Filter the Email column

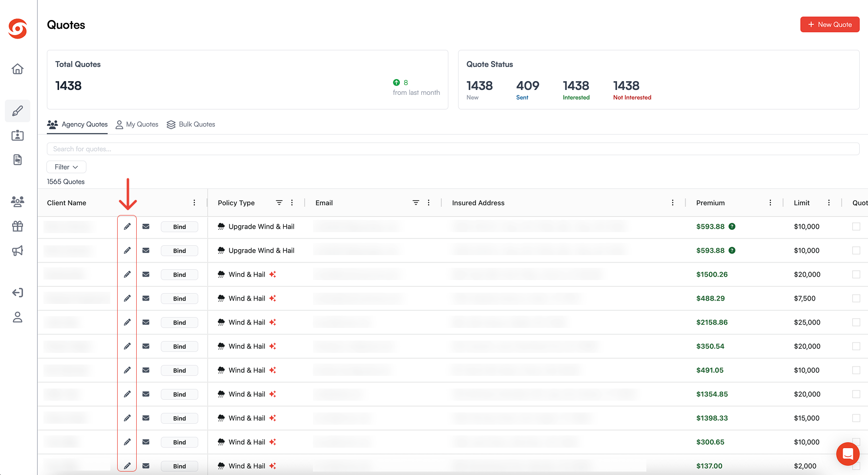(416, 202)
